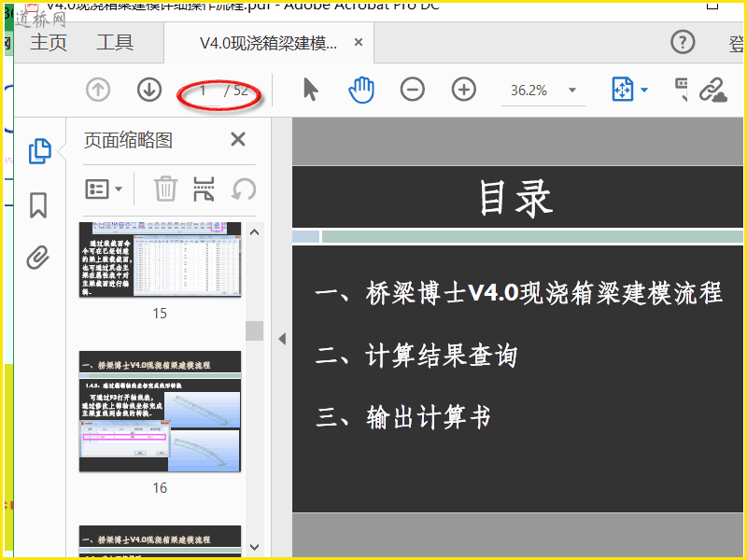Click the thumbnail panel scrollbar handle
The image size is (747, 560).
254,330
